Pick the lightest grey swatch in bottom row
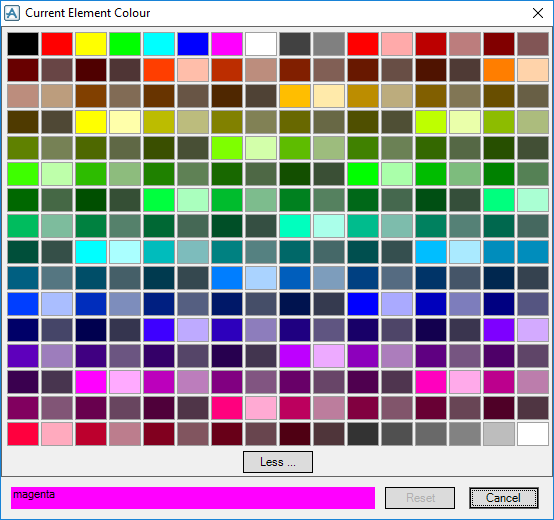554x520 pixels. [499, 434]
